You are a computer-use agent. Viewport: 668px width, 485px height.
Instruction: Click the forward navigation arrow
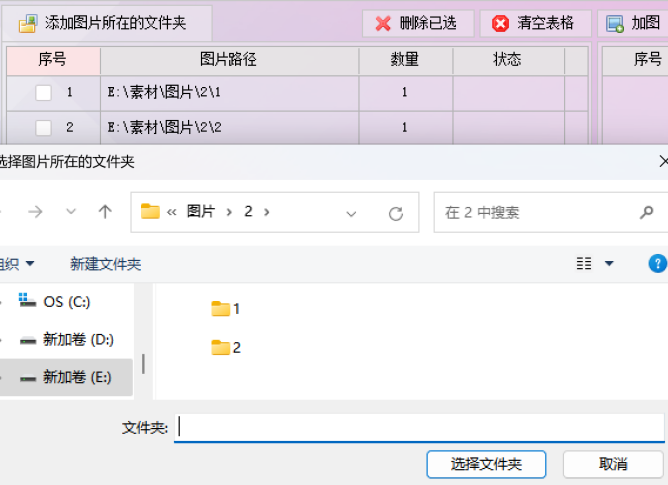coord(35,212)
